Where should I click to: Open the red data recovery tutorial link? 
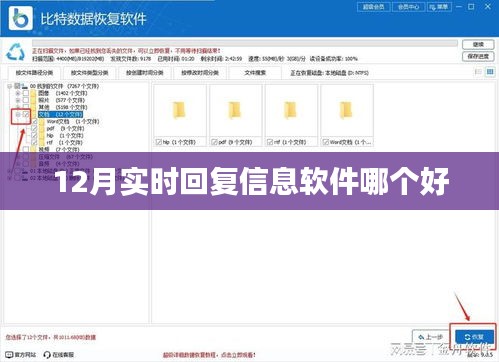tap(209, 355)
